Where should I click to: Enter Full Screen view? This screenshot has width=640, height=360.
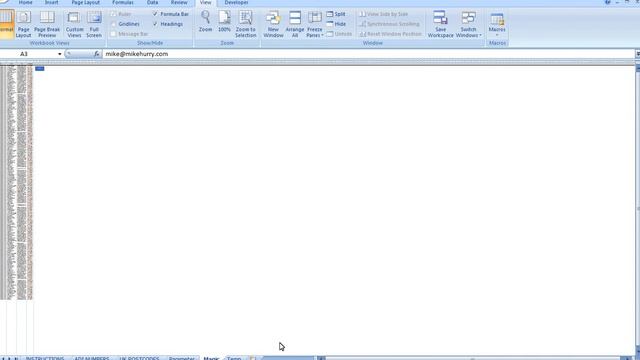point(94,24)
